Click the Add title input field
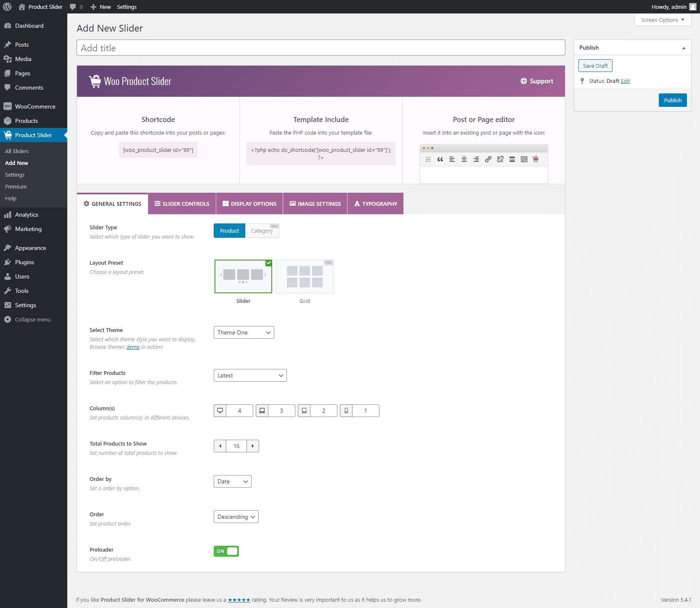 tap(321, 48)
